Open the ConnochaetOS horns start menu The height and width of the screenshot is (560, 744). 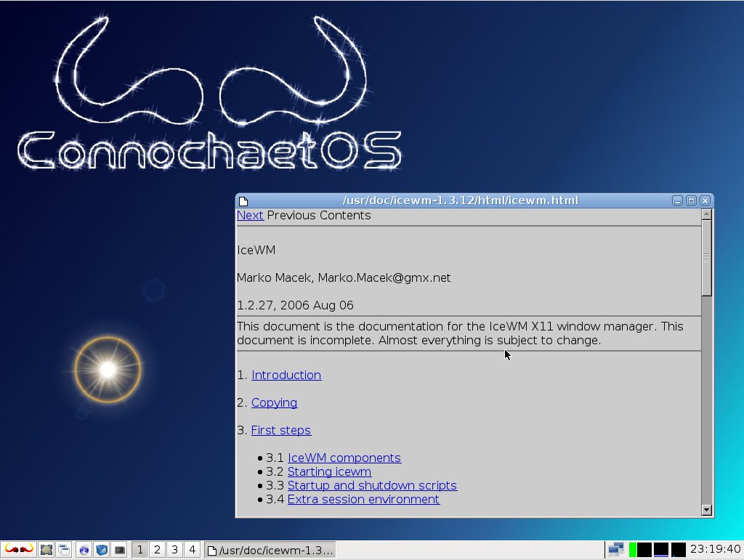pos(19,550)
